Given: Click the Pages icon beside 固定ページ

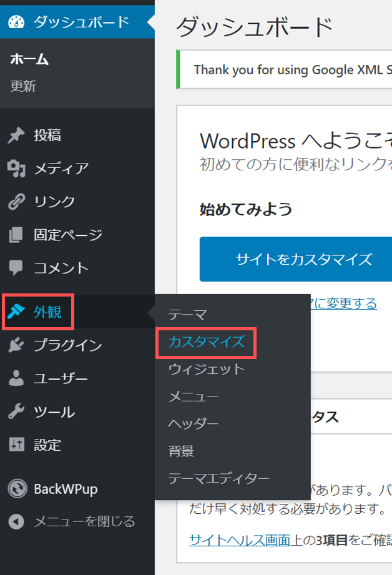Looking at the screenshot, I should click(16, 235).
